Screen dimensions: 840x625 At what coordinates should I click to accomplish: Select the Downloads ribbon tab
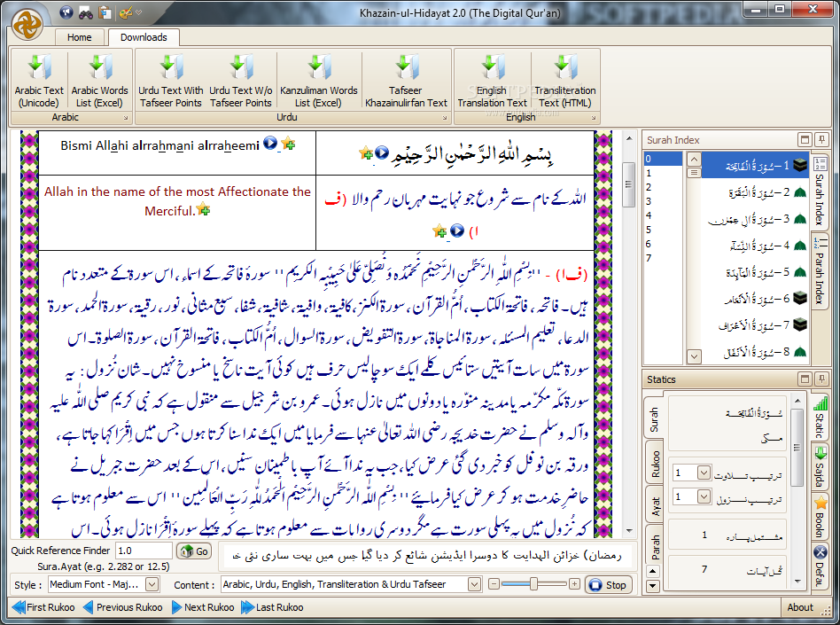tap(144, 37)
